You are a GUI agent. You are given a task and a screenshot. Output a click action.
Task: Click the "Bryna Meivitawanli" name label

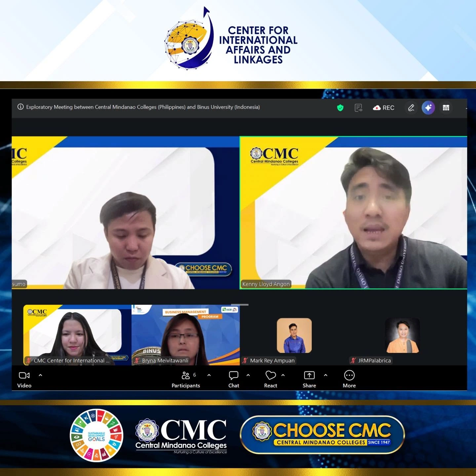[165, 360]
